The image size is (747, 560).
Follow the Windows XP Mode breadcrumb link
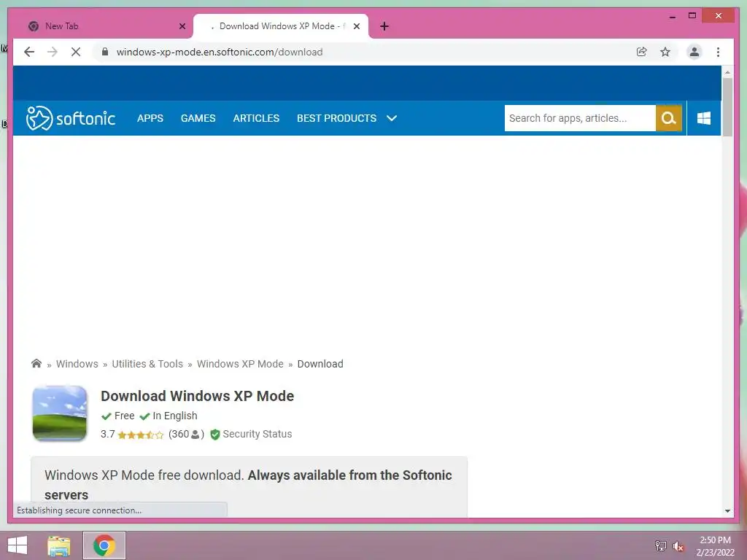coord(240,364)
